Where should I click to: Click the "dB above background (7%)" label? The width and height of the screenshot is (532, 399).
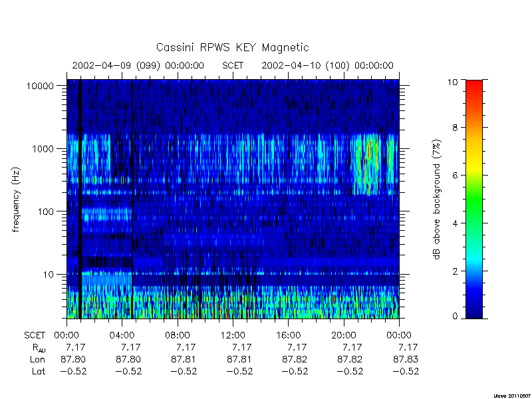tap(437, 199)
